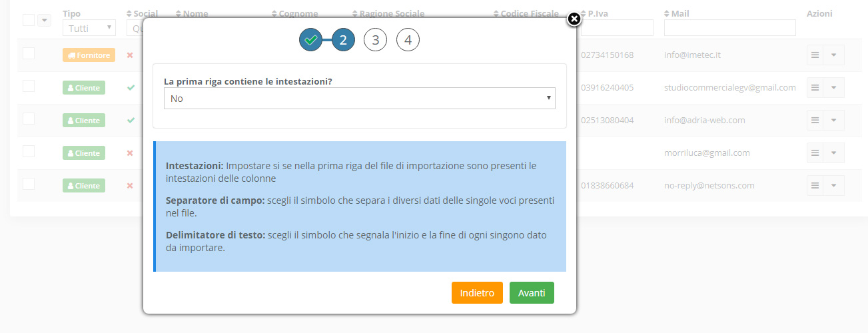Go to wizard step 4

click(408, 41)
